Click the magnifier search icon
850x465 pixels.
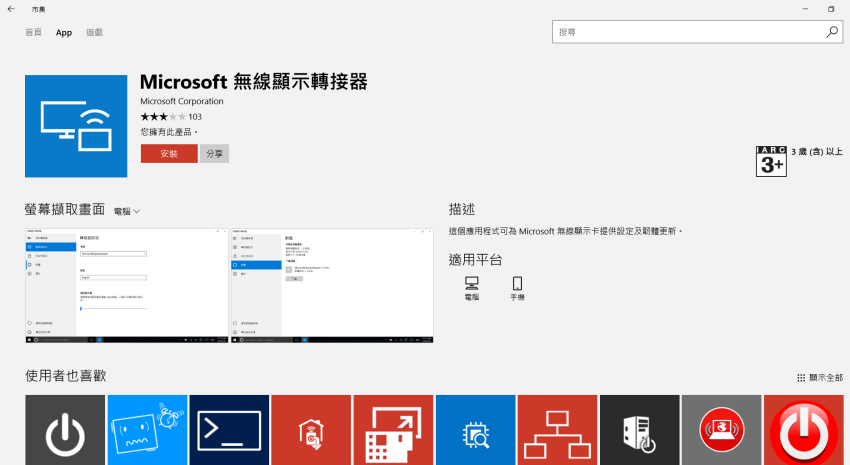coord(832,32)
